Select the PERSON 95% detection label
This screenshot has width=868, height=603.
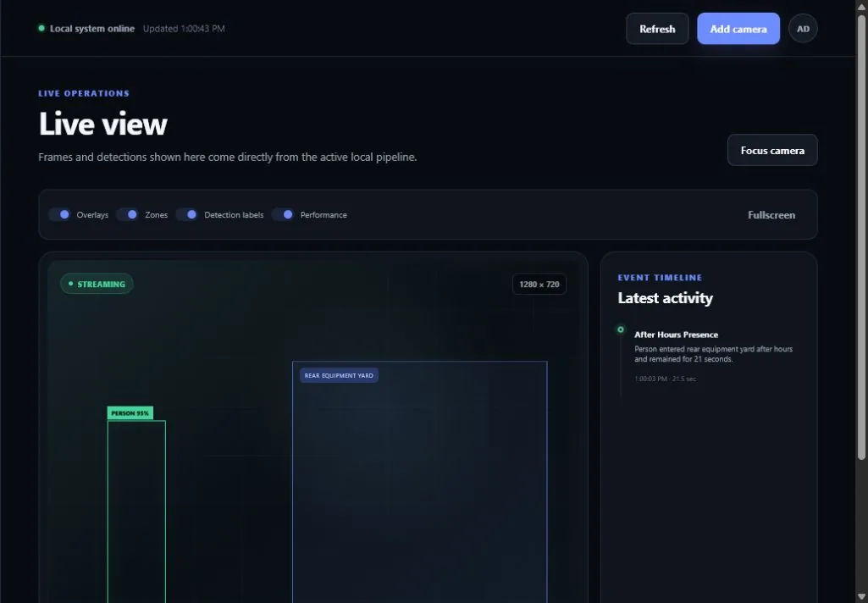click(x=130, y=413)
